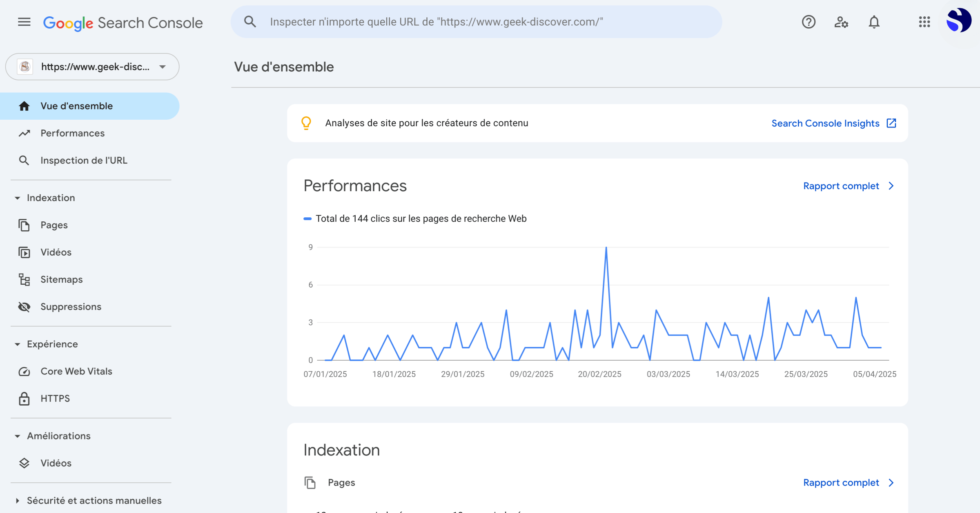Image resolution: width=980 pixels, height=513 pixels.
Task: Collapse the Expérience section
Action: [x=17, y=344]
